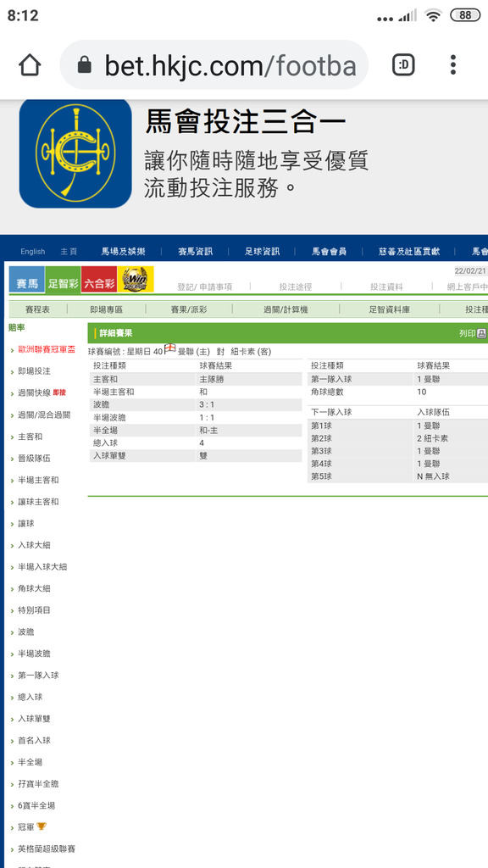Viewport: 488px width, 868px height.
Task: Open 過關/混合過關 sidebar link
Action: tap(44, 415)
